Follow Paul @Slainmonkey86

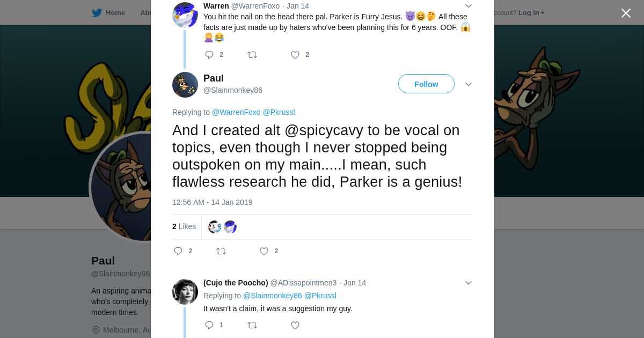(426, 84)
